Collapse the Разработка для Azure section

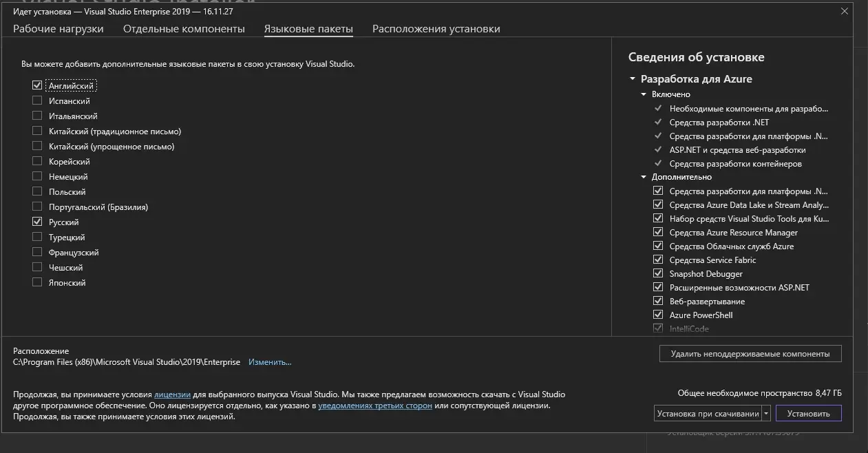[633, 79]
